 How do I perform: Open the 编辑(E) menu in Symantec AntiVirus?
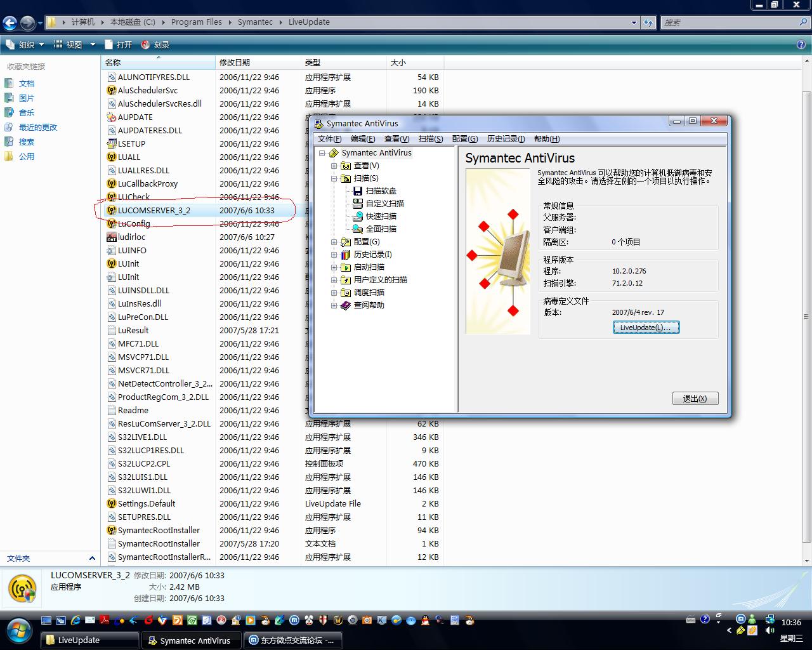pos(363,139)
